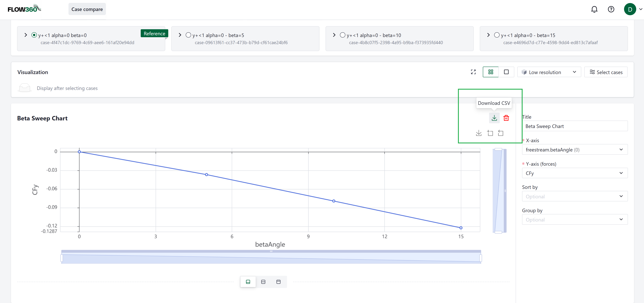
Task: Open the X-axis freestream.betaAngle dropdown
Action: (574, 149)
